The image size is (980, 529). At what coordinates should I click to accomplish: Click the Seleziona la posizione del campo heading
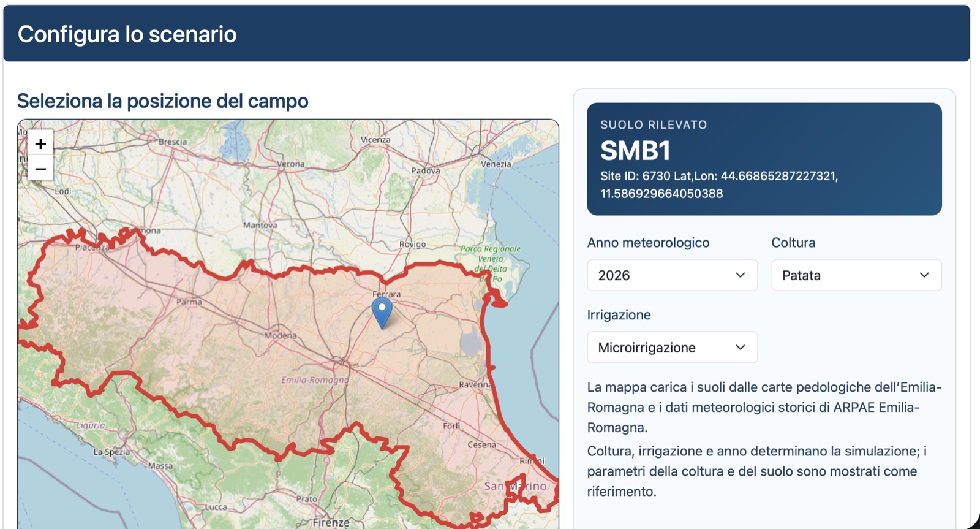pos(162,101)
